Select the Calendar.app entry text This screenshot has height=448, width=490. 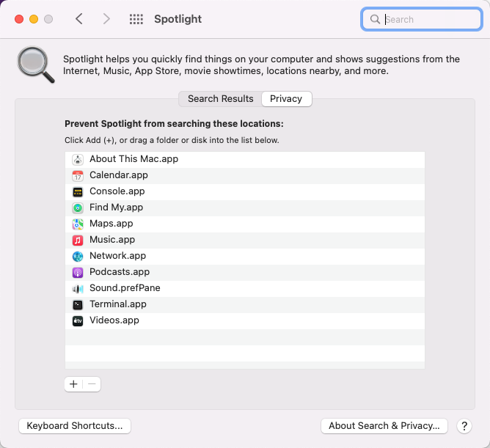(x=119, y=175)
